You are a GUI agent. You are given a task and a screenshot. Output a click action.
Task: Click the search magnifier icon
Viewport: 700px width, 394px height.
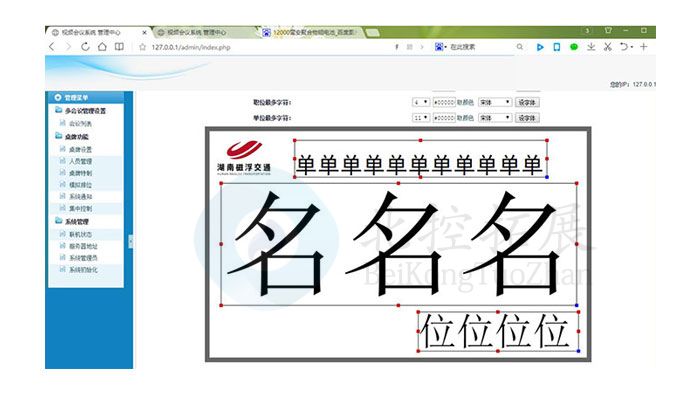pyautogui.click(x=520, y=46)
